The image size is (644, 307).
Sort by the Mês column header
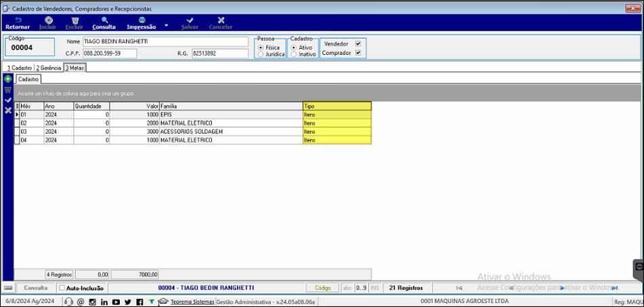point(32,106)
